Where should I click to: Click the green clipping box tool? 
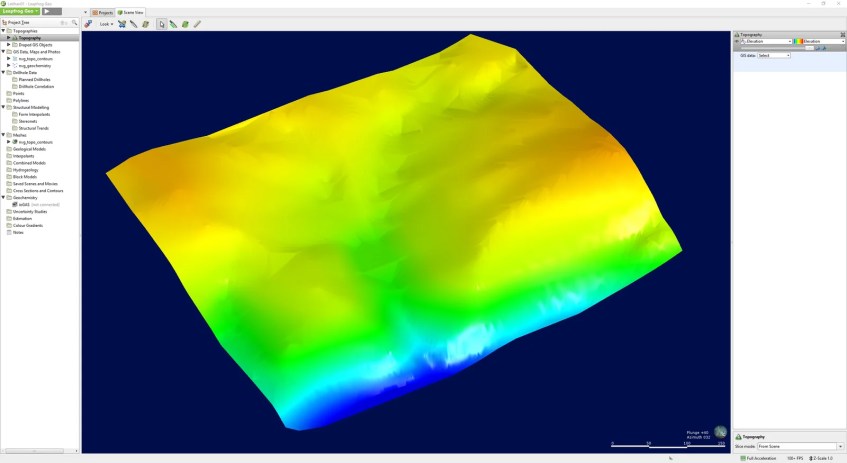click(185, 24)
